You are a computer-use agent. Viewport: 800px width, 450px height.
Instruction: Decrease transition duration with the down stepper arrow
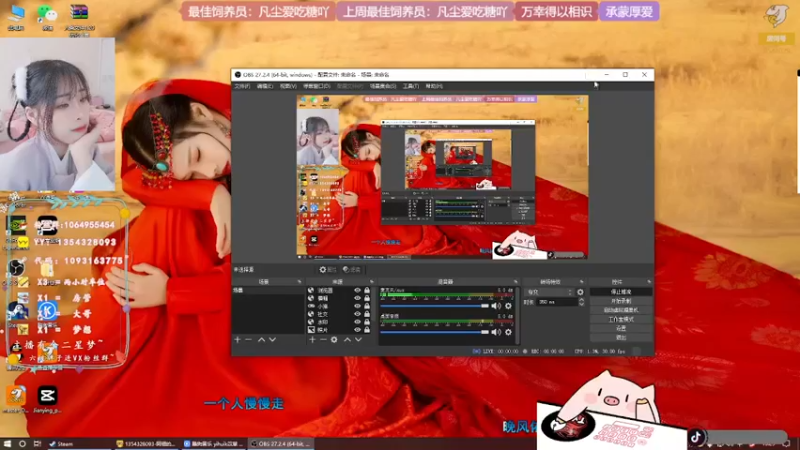click(581, 305)
